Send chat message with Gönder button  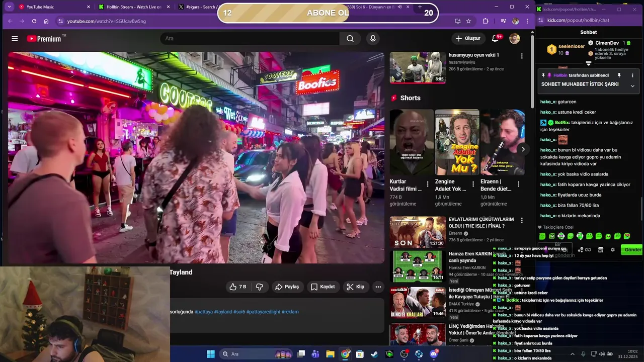[631, 249]
